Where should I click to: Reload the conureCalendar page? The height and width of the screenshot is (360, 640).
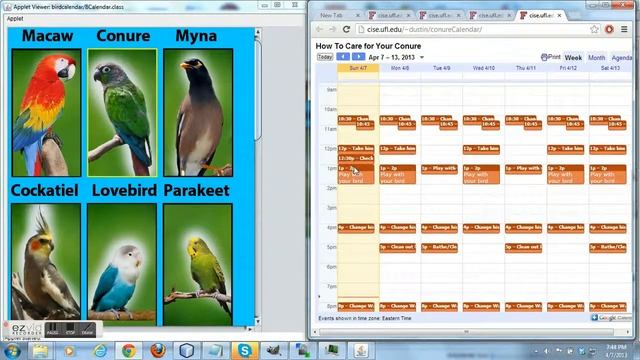click(347, 29)
